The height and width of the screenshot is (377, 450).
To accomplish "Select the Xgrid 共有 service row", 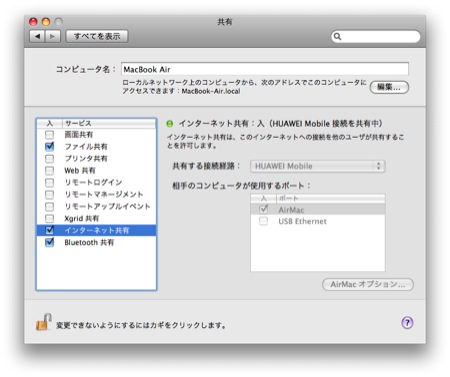I will point(96,219).
